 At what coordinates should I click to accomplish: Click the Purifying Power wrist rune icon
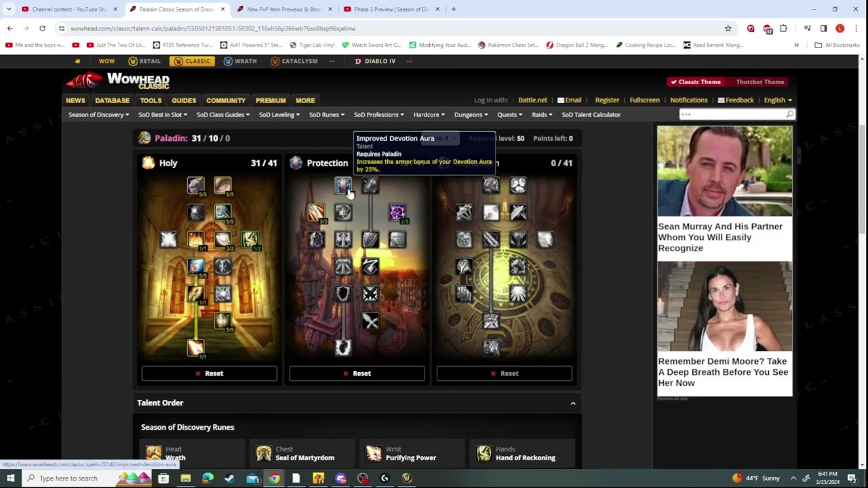(x=374, y=453)
